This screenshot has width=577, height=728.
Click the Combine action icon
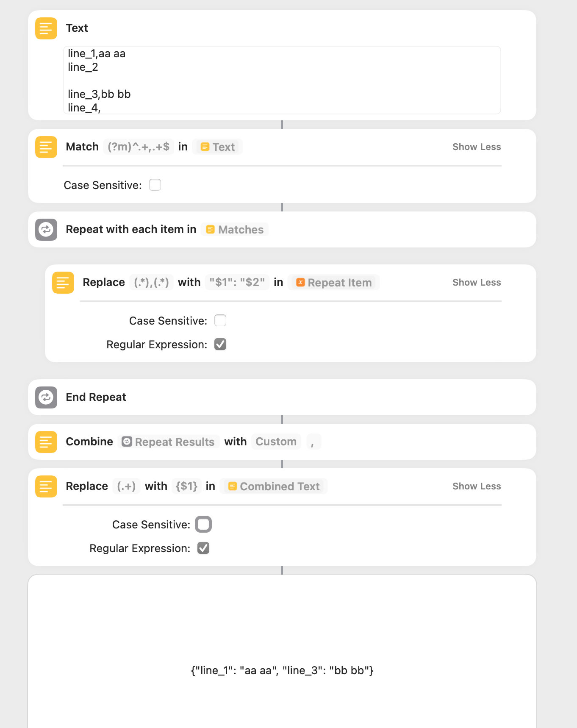coord(46,442)
